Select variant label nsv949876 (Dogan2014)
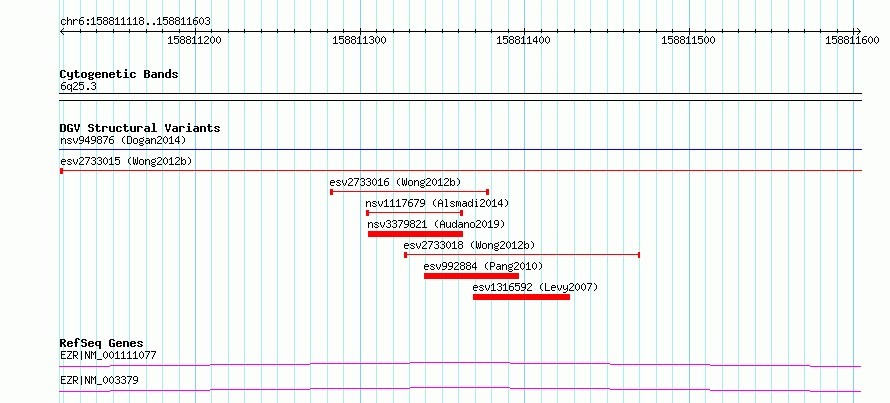The width and height of the screenshot is (890, 403). coord(123,140)
